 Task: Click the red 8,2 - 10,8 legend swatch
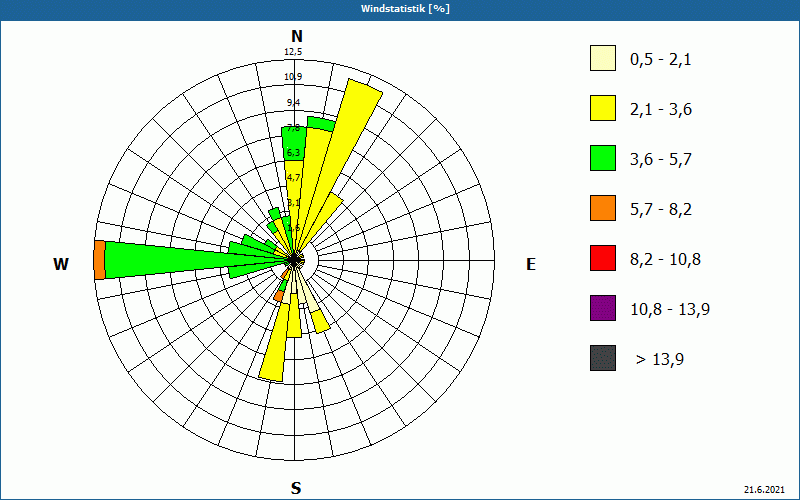click(x=603, y=258)
